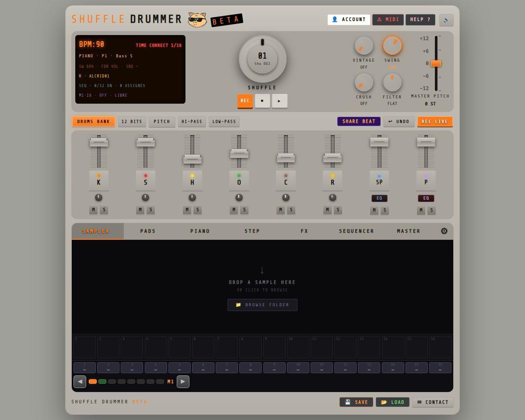Viewport: 525px width, 420px height.
Task: Solo the C channel
Action: (x=291, y=210)
